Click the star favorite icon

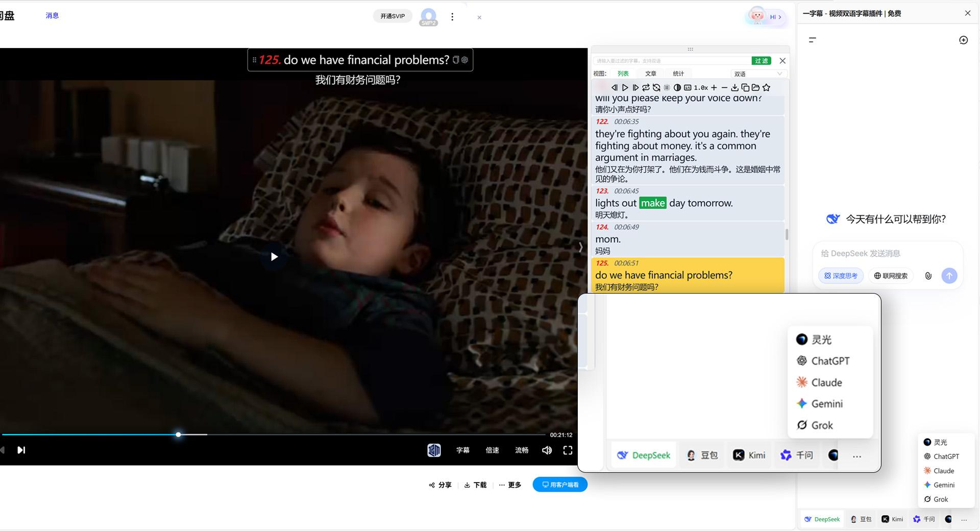(x=766, y=88)
